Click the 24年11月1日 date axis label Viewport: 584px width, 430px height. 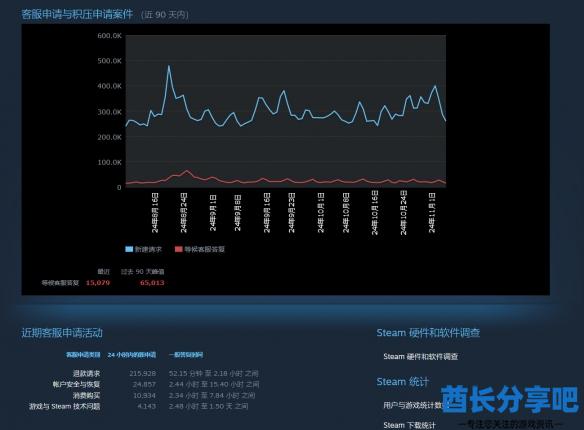coord(432,213)
